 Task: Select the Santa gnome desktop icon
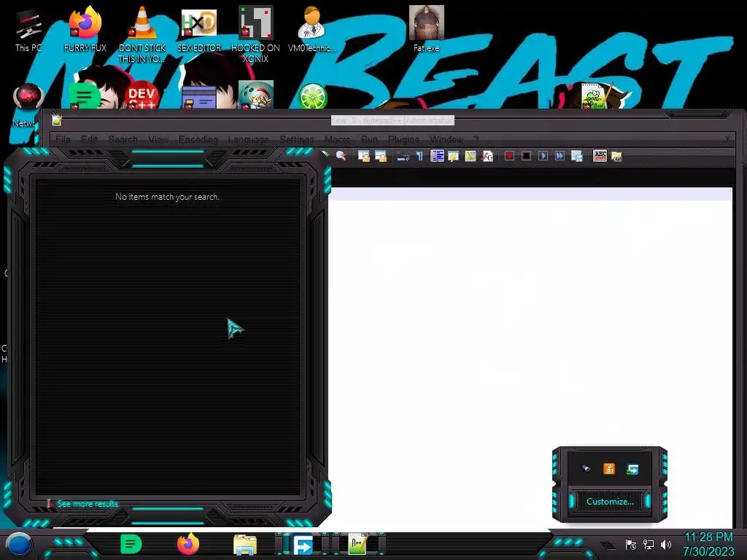coord(256,95)
